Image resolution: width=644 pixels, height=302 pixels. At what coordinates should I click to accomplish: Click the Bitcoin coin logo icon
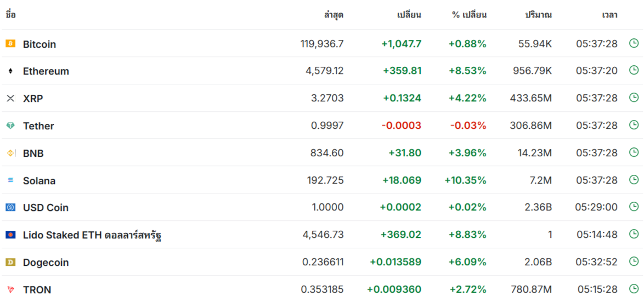tap(10, 43)
